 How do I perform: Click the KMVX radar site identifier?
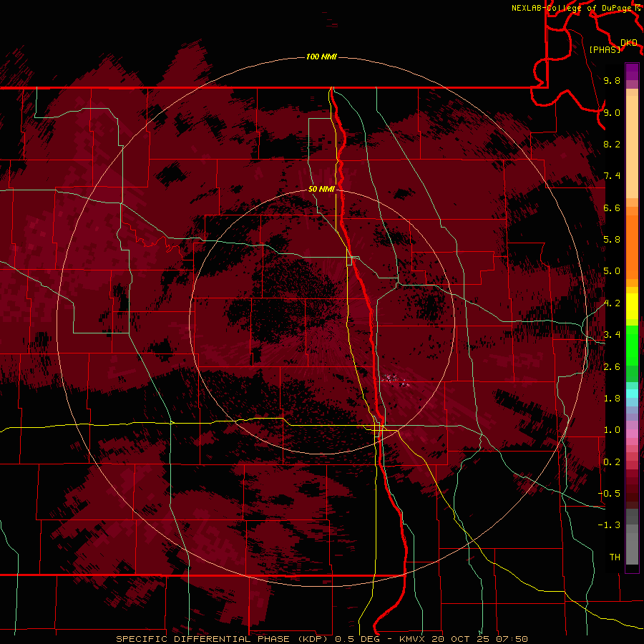[412, 639]
